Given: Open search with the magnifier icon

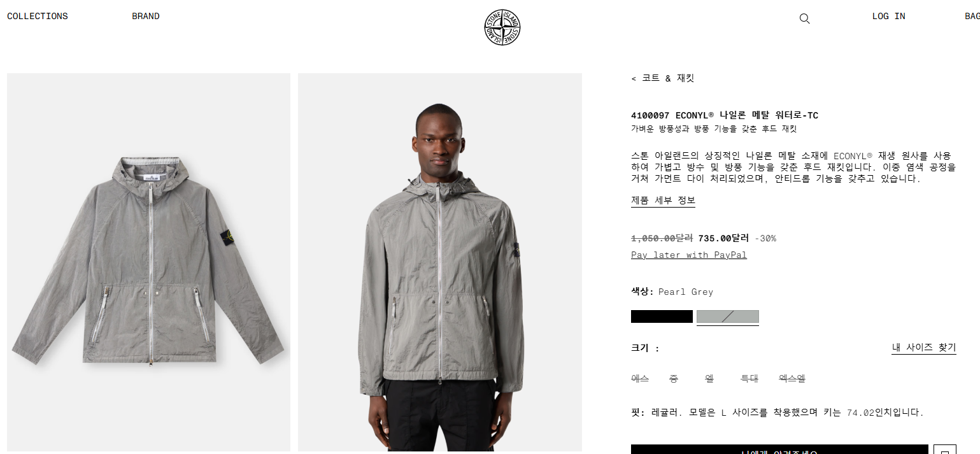Looking at the screenshot, I should click(x=804, y=18).
